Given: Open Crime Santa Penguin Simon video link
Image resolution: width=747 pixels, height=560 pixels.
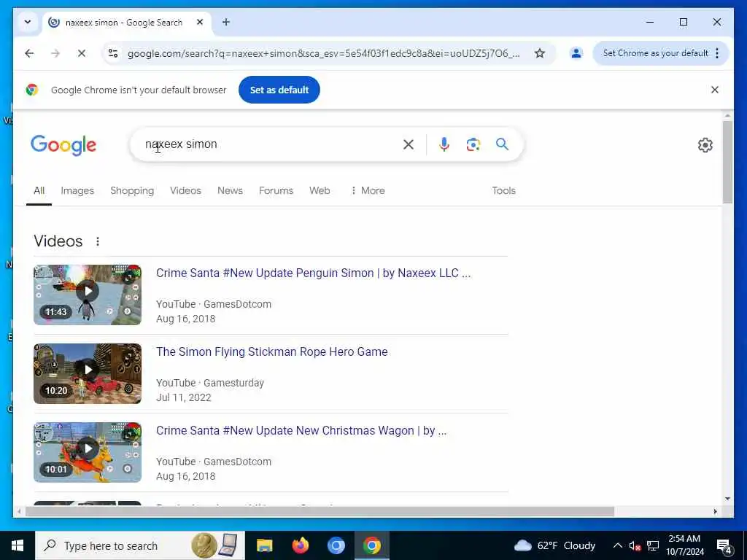Looking at the screenshot, I should coord(313,273).
